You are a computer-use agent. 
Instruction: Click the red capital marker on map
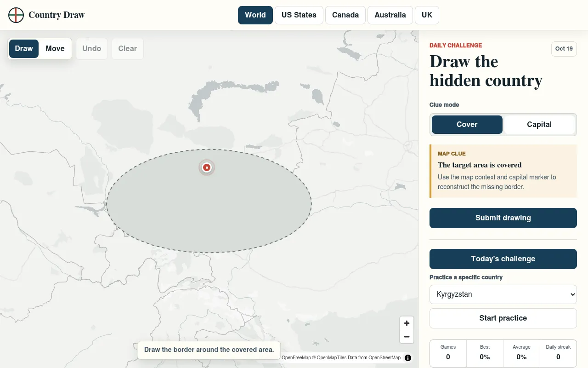(207, 167)
